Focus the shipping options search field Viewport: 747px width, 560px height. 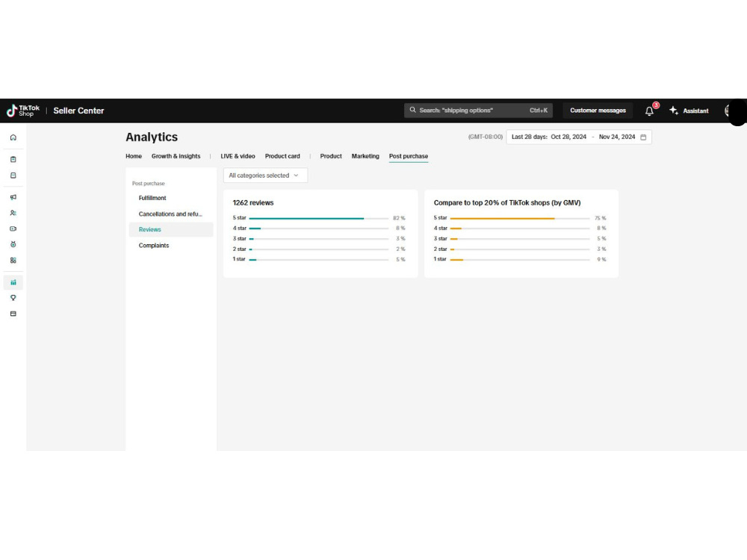pos(478,111)
